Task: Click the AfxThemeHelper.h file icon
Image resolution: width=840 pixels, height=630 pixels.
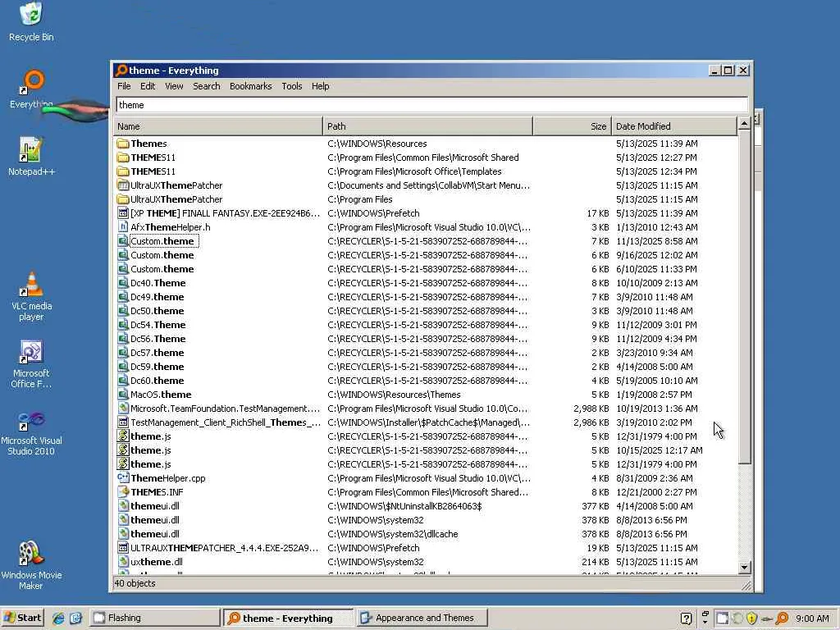Action: click(123, 227)
